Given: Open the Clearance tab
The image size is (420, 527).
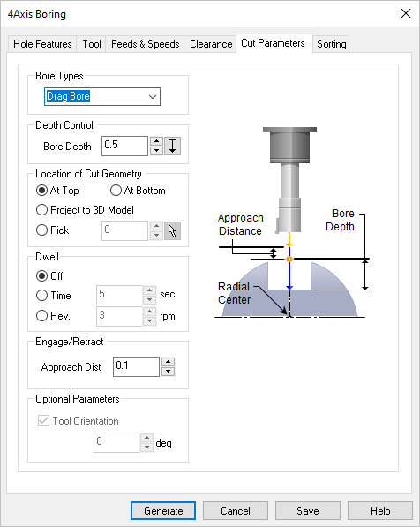Looking at the screenshot, I should [x=211, y=44].
